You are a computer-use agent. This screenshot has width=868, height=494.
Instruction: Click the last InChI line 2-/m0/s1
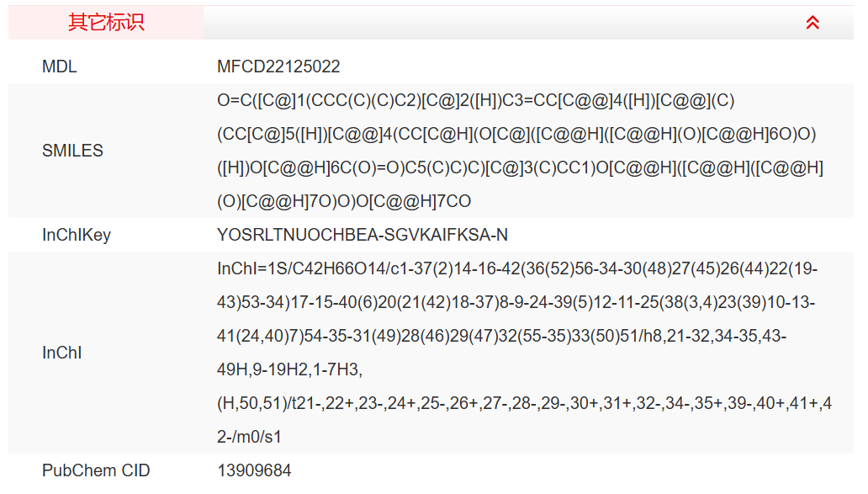pos(250,438)
